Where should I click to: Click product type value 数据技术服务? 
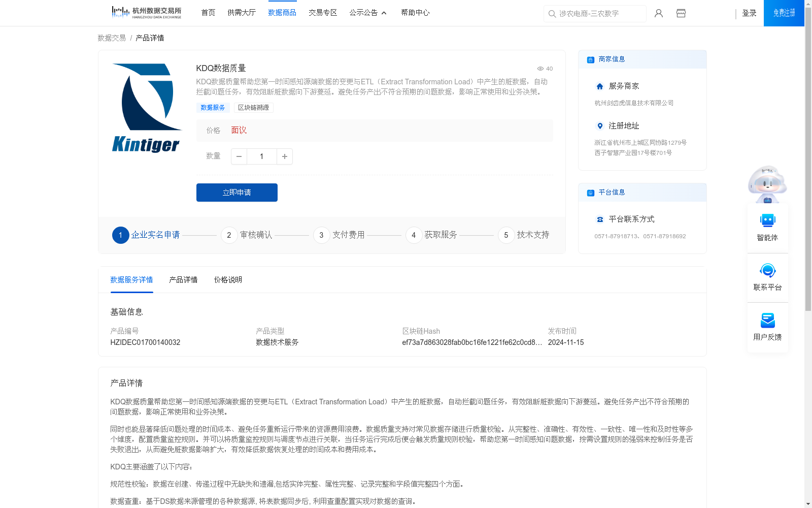(277, 342)
